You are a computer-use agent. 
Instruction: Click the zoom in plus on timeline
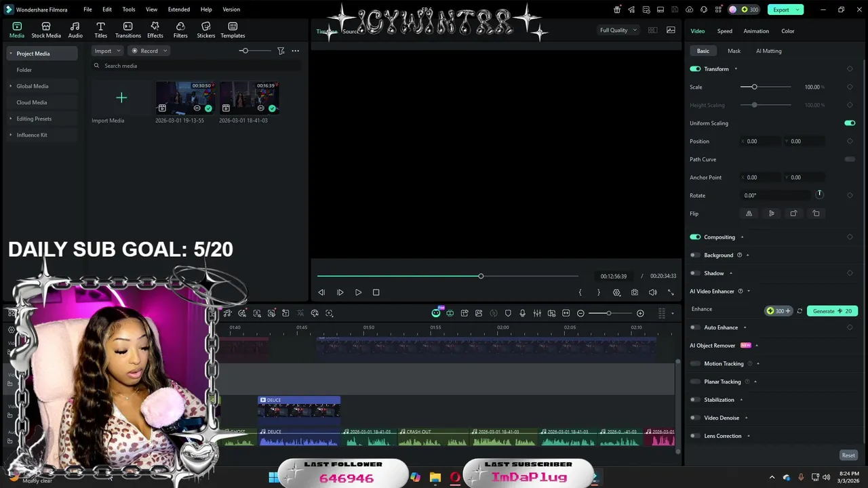640,313
